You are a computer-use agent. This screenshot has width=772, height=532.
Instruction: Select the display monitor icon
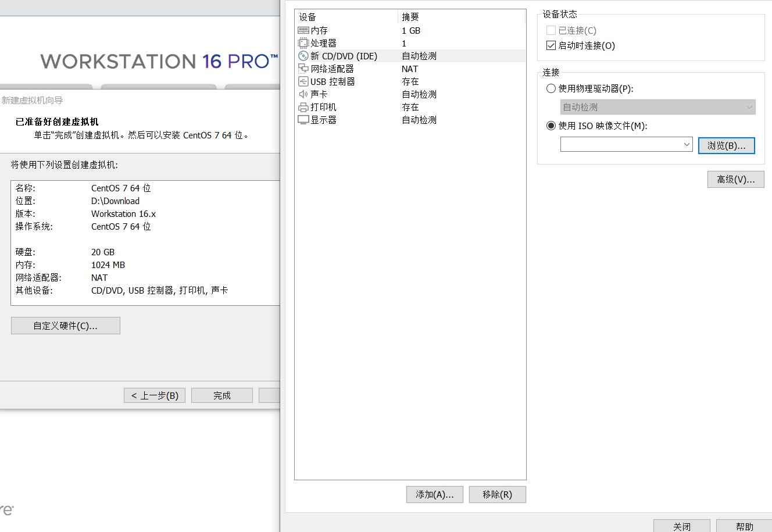[303, 120]
